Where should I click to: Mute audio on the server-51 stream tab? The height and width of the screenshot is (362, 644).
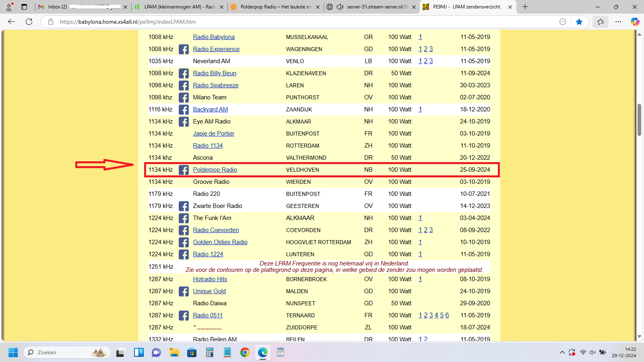340,7
